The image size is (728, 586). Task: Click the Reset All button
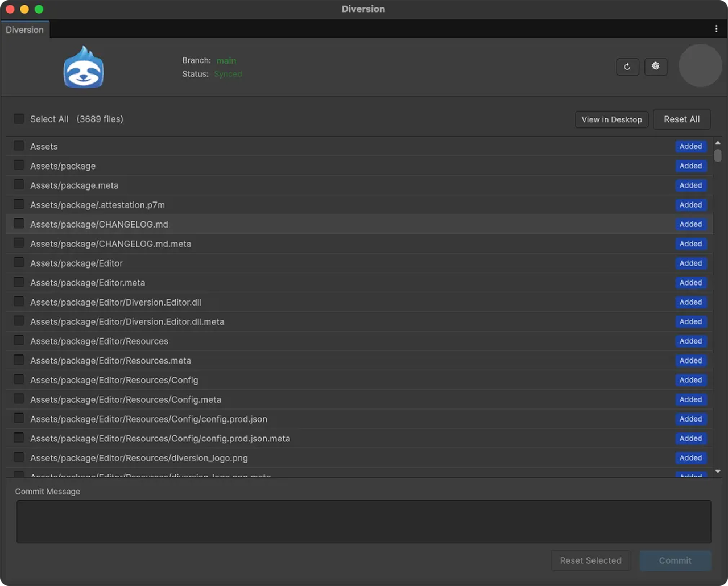681,119
